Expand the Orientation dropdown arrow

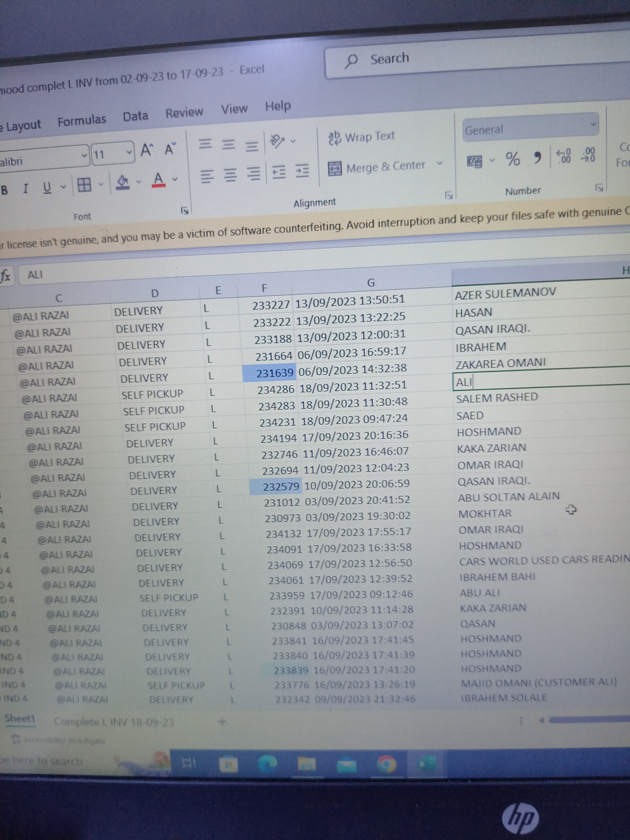pos(293,141)
